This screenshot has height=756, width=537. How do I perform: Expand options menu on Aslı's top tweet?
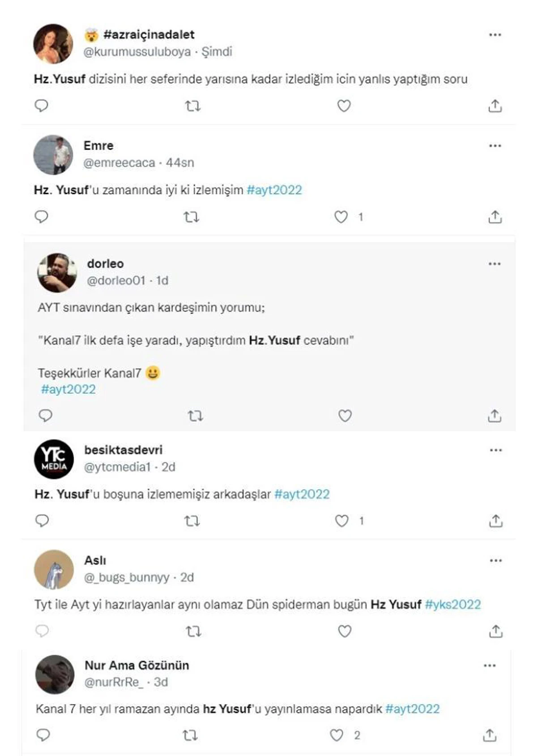pyautogui.click(x=495, y=560)
